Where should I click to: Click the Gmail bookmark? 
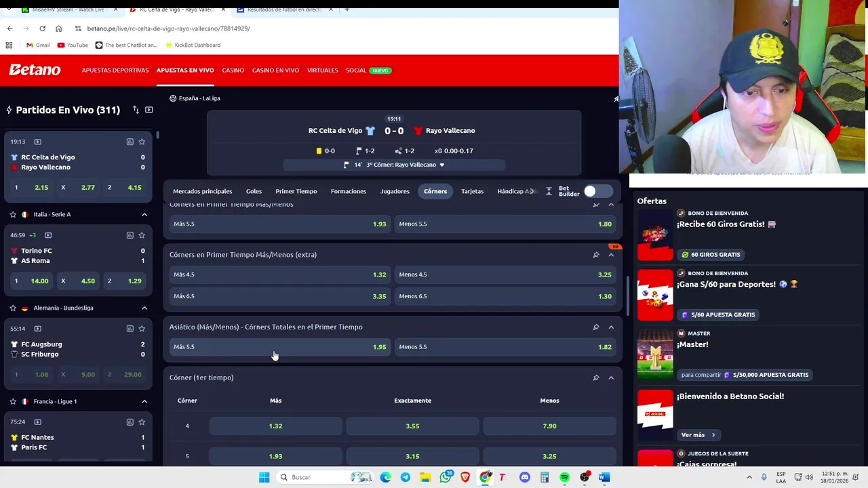coord(38,45)
